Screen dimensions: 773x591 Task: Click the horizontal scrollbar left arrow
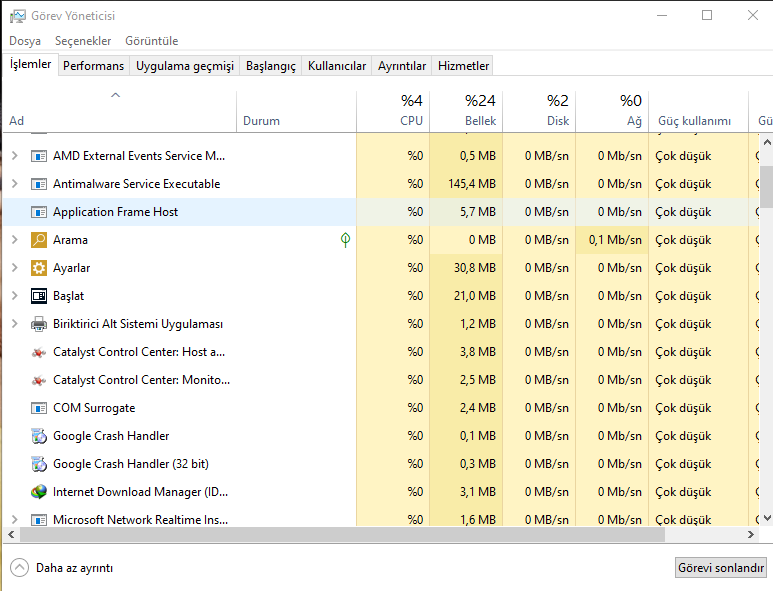(11, 534)
